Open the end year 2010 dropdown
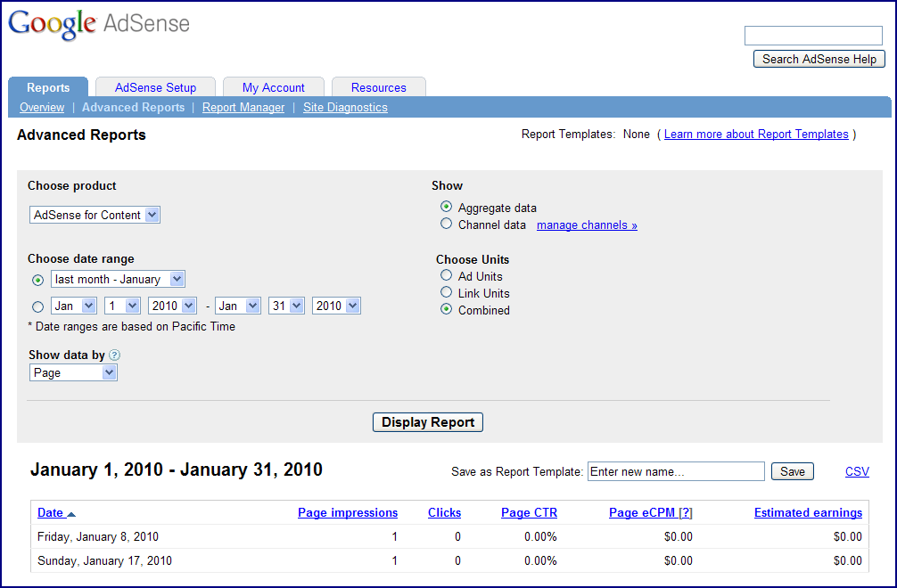This screenshot has height=588, width=897. click(336, 306)
